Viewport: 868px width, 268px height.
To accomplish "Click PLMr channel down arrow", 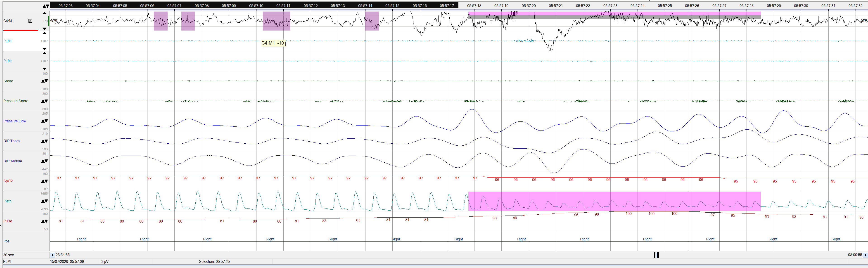I will 45,69.
